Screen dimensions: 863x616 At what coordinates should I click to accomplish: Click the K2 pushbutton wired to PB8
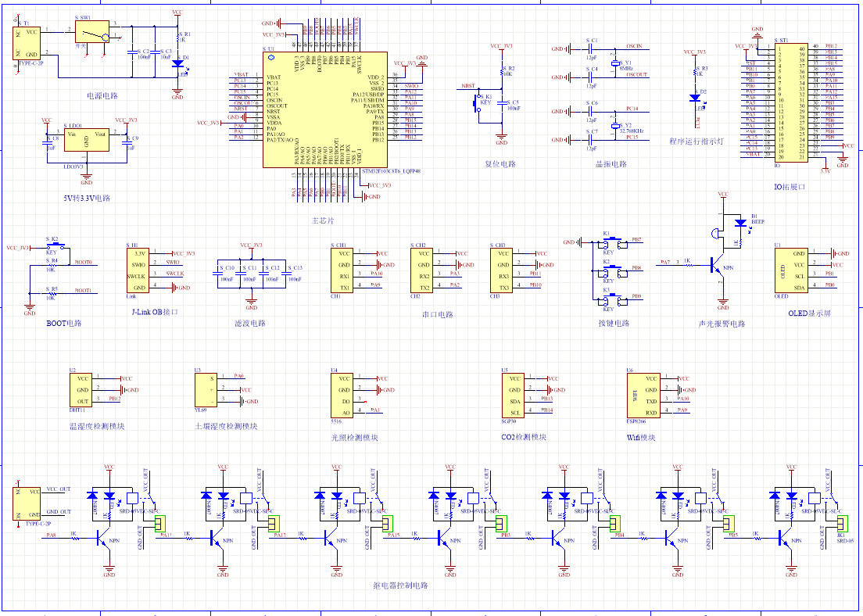pyautogui.click(x=612, y=271)
